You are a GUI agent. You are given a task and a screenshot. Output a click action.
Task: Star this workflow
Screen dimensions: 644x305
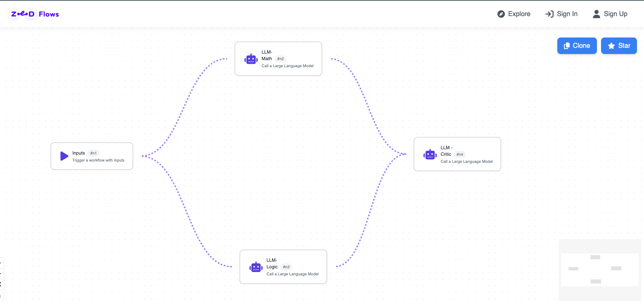click(x=619, y=46)
